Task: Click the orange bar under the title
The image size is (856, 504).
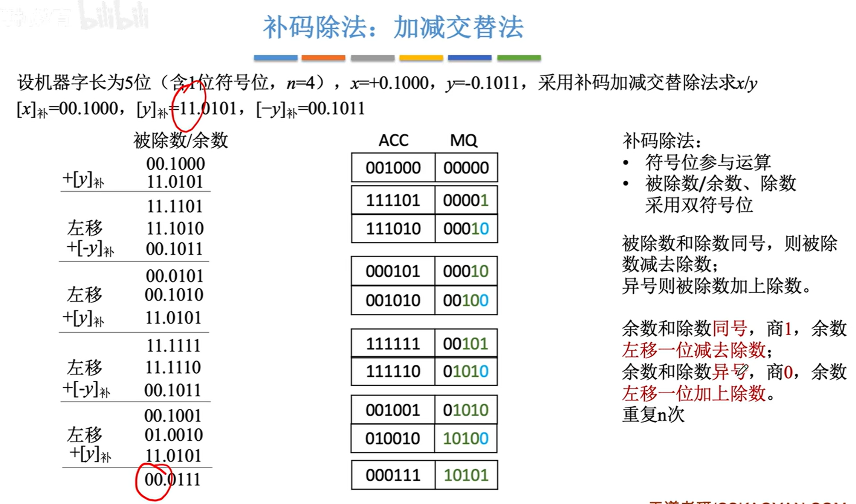Action: tap(323, 58)
